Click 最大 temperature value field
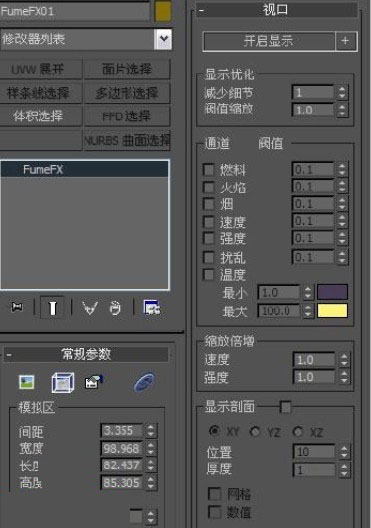The width and height of the screenshot is (371, 528). 279,311
